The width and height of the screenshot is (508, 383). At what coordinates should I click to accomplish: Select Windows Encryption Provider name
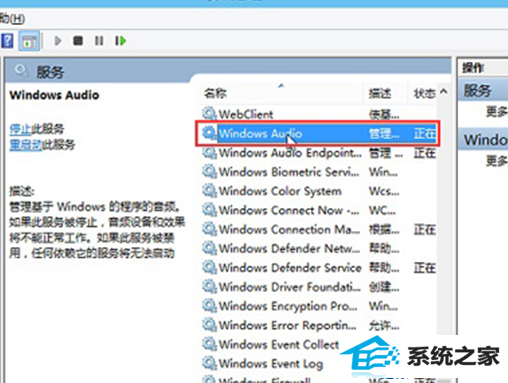288,306
